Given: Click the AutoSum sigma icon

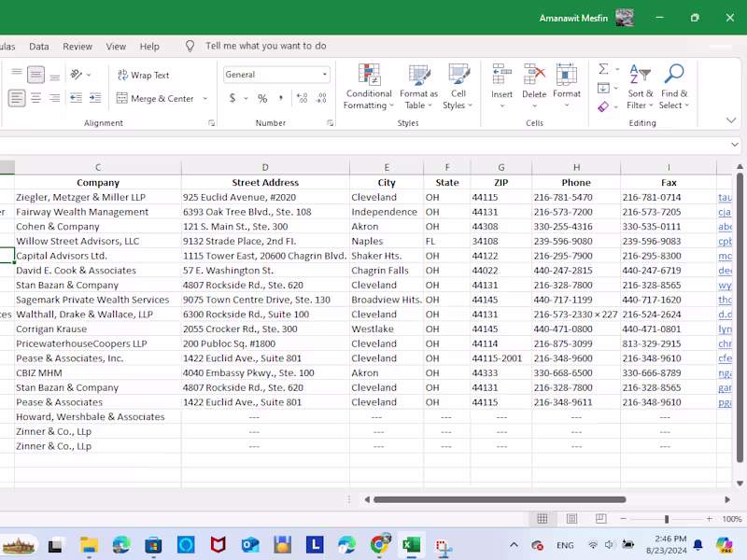Looking at the screenshot, I should pos(603,69).
